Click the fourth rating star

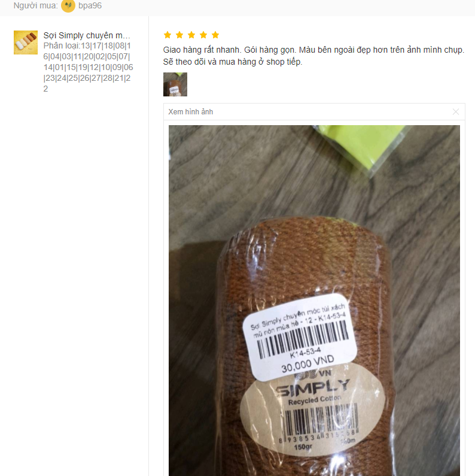pyautogui.click(x=203, y=35)
